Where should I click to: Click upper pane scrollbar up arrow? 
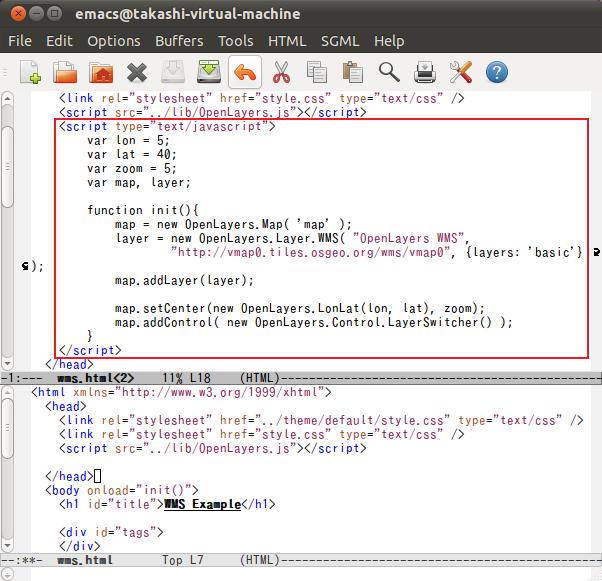pos(7,99)
